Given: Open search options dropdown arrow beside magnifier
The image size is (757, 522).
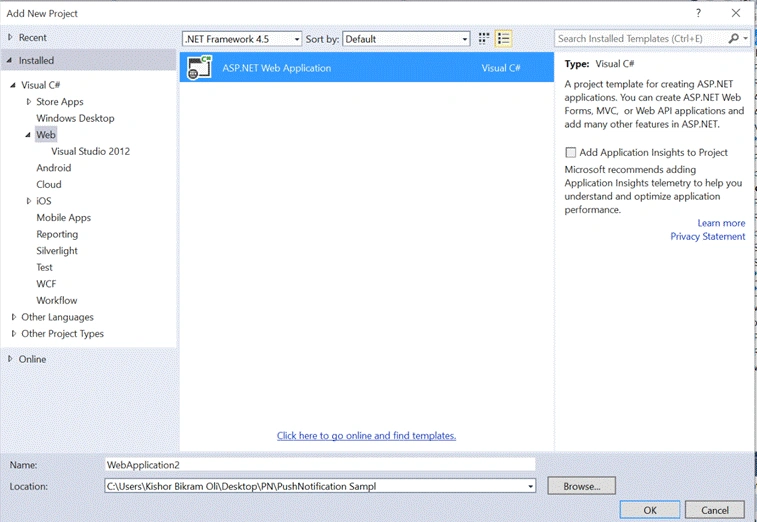Looking at the screenshot, I should click(745, 38).
